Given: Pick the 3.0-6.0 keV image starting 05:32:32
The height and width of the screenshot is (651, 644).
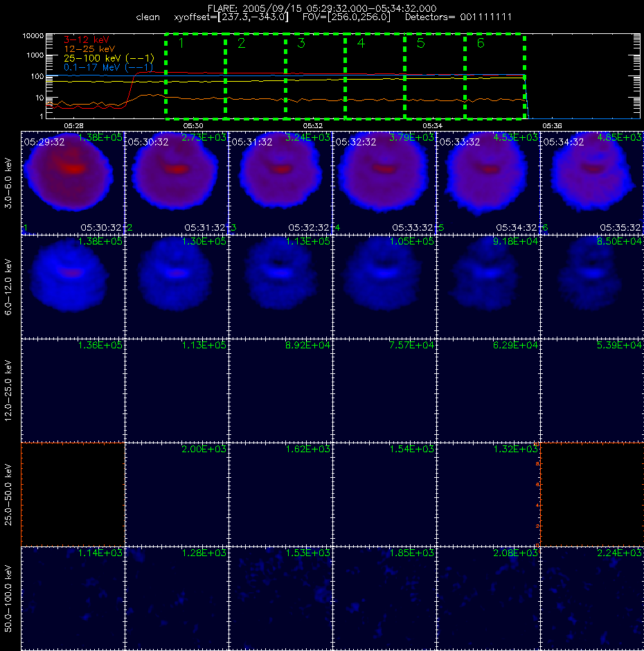Looking at the screenshot, I should 384,183.
